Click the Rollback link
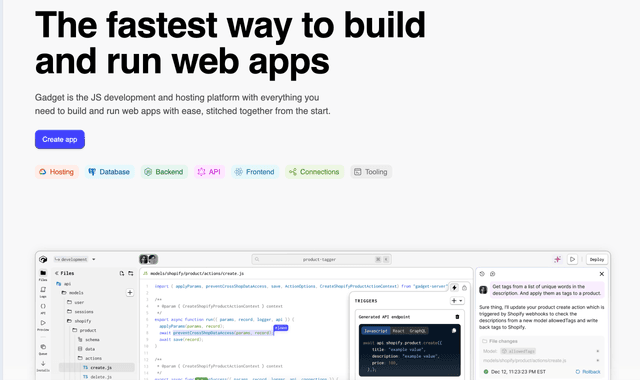Viewport: 640px width, 380px height. 588,372
